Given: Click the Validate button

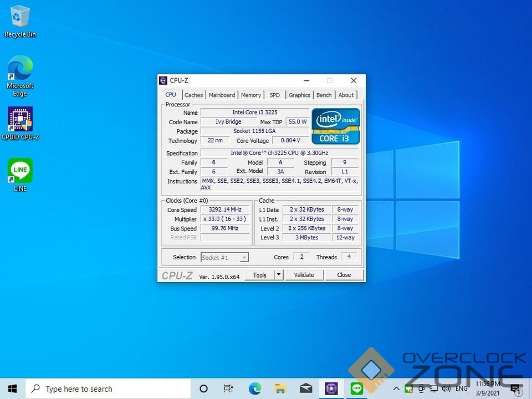Looking at the screenshot, I should coord(304,275).
